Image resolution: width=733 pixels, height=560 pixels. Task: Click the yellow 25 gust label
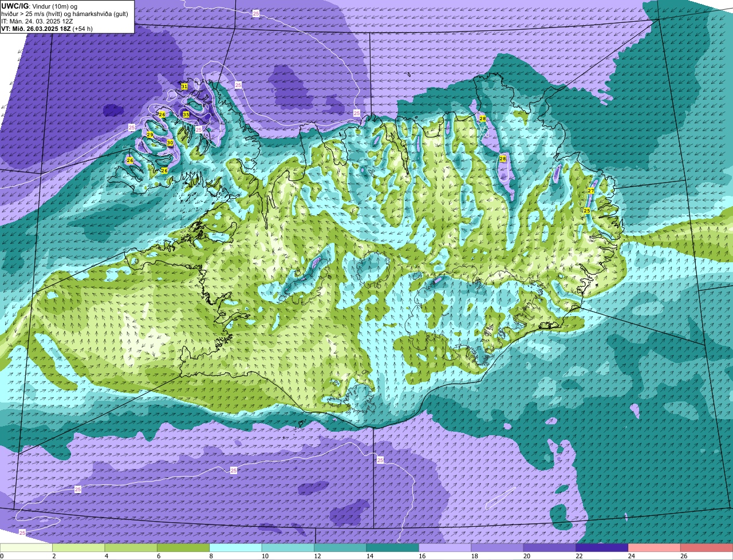pos(587,211)
